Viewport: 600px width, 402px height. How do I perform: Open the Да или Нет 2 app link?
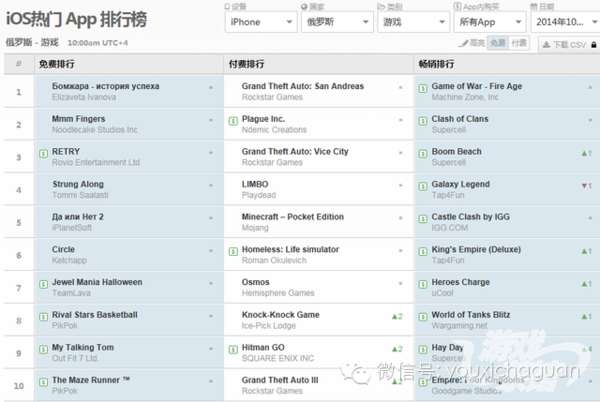[78, 216]
